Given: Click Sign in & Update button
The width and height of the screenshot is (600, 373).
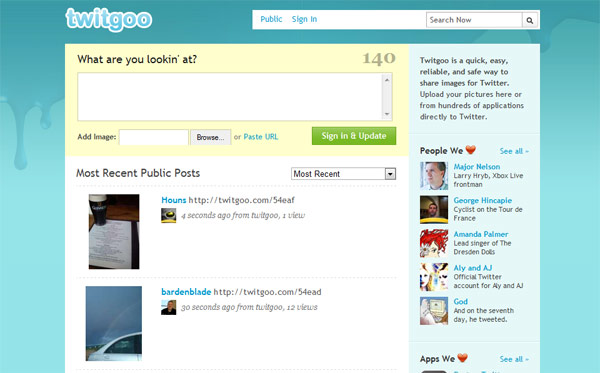Looking at the screenshot, I should click(x=354, y=136).
